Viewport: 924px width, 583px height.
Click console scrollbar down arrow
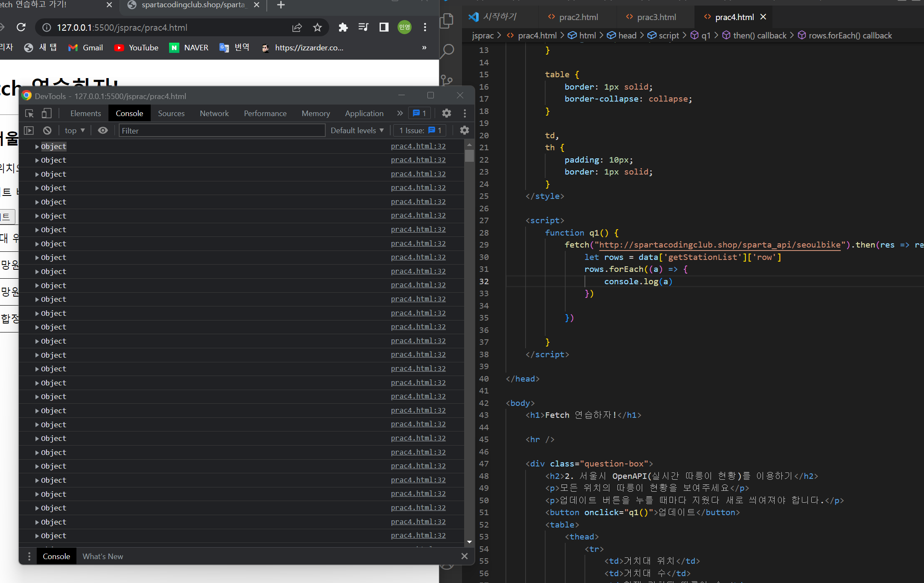469,542
